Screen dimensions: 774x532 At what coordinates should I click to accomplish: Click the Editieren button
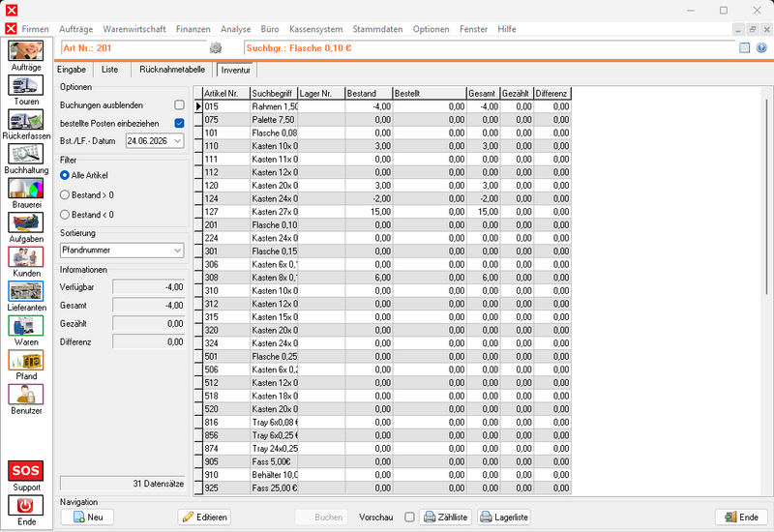pos(204,517)
